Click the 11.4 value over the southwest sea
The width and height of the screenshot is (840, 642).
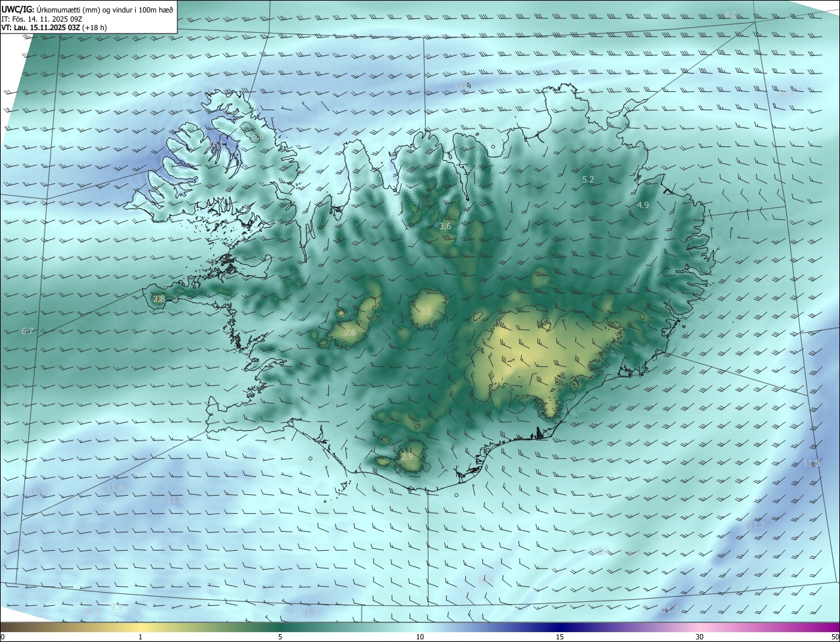pos(114,487)
